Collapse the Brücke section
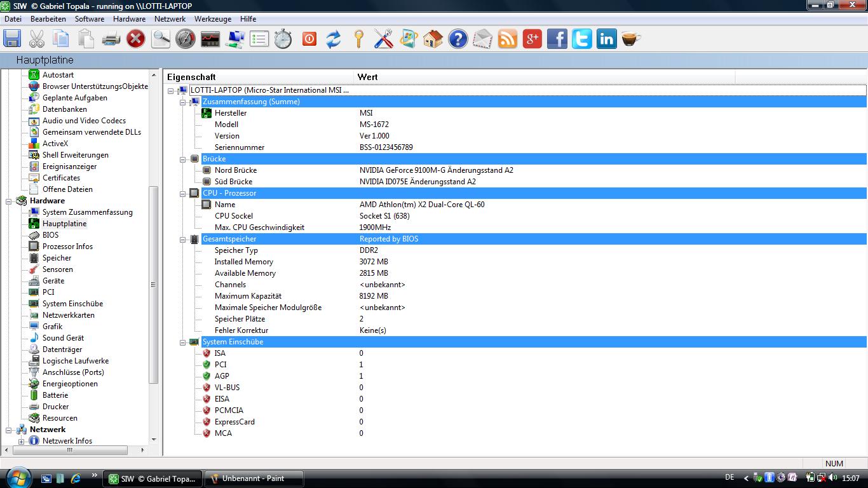The image size is (868, 488). (183, 159)
